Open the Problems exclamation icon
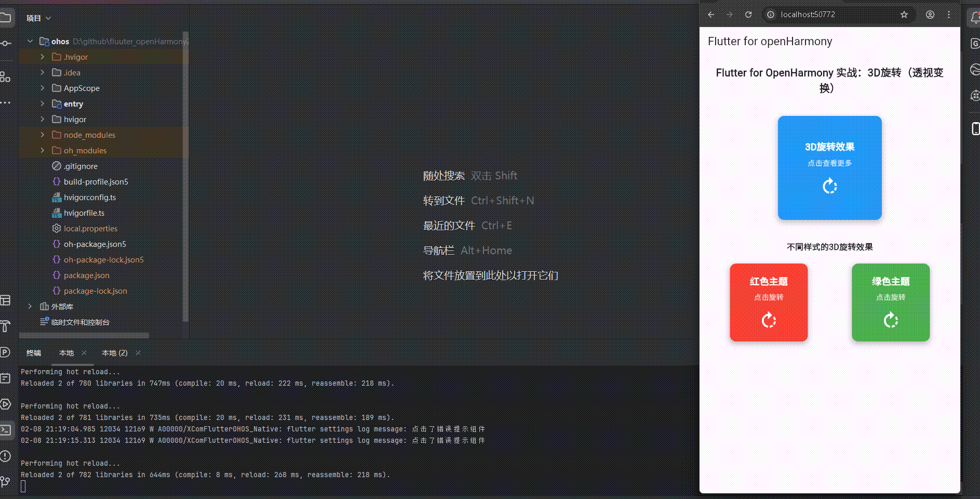 tap(5, 456)
